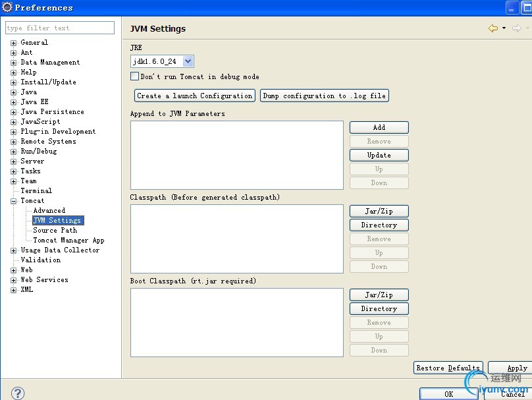Expand the Data Management node
Viewport: 532px width, 400px height.
pyautogui.click(x=14, y=63)
